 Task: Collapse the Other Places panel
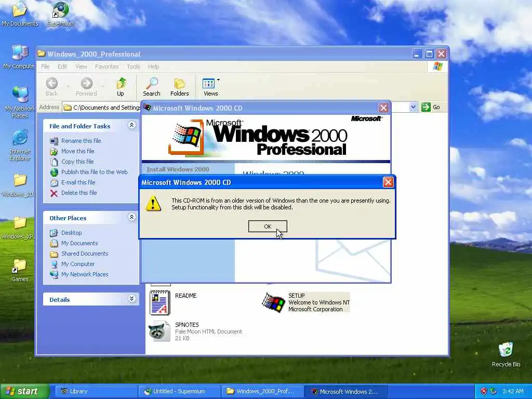(131, 217)
